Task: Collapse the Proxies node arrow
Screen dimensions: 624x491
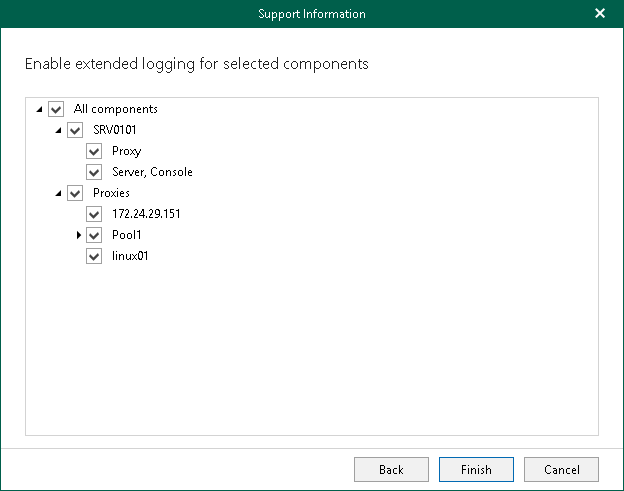Action: tap(58, 193)
